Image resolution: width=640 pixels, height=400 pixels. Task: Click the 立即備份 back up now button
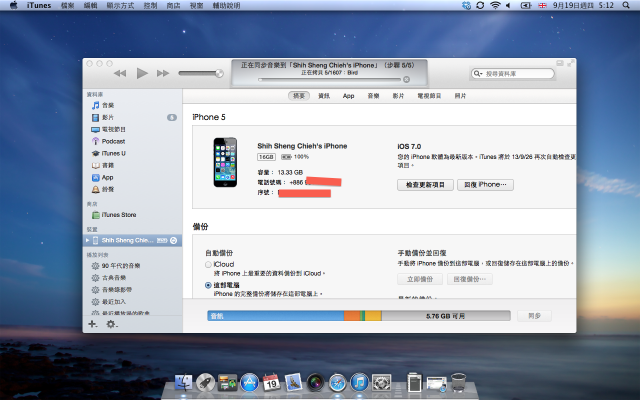click(x=420, y=279)
